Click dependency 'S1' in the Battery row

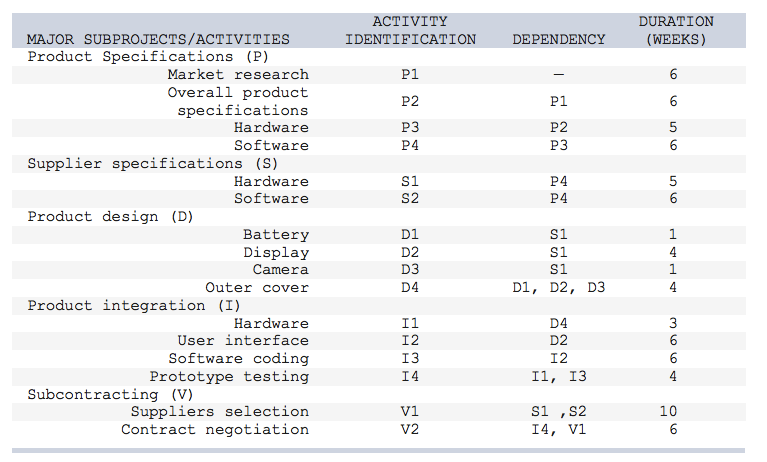click(x=559, y=235)
